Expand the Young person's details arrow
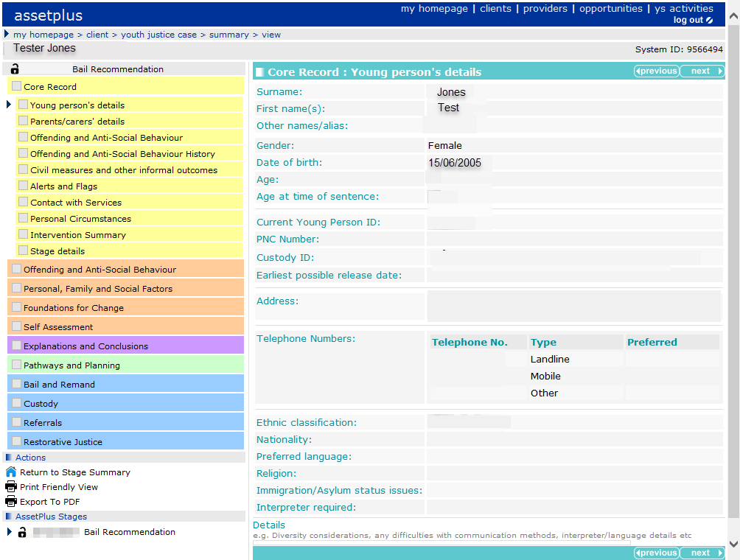 9,105
